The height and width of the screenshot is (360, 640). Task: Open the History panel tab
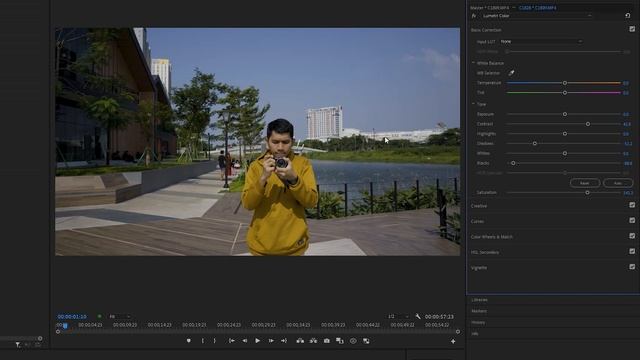tap(478, 322)
